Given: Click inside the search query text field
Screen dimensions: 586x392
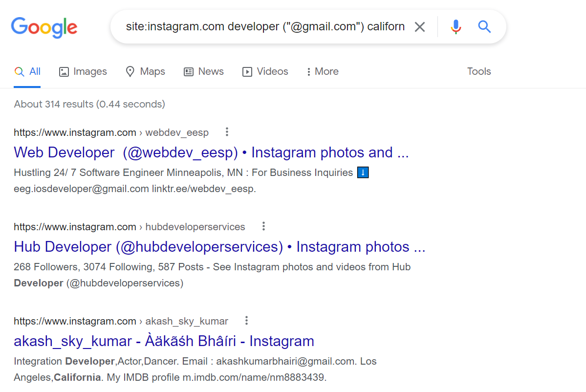Looking at the screenshot, I should (x=264, y=27).
